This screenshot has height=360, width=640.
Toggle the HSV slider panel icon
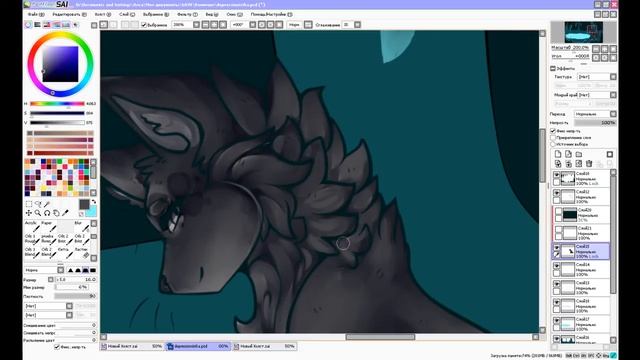pyautogui.click(x=47, y=25)
